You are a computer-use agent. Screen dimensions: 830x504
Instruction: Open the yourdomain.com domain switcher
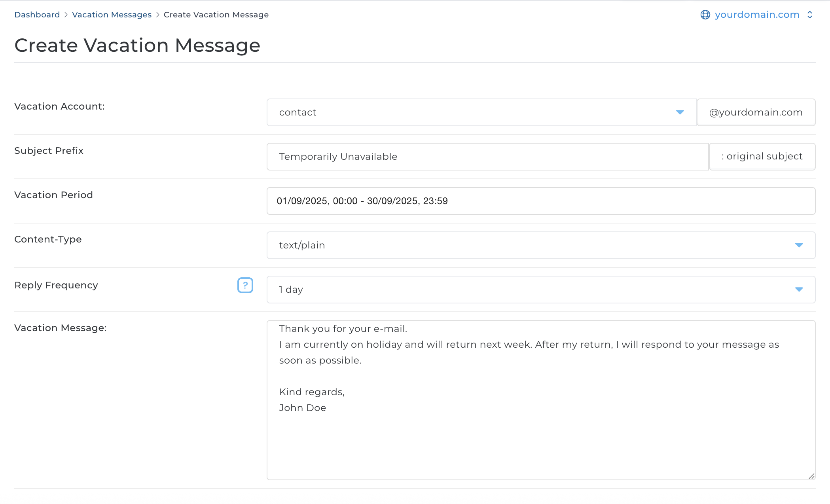coord(756,15)
